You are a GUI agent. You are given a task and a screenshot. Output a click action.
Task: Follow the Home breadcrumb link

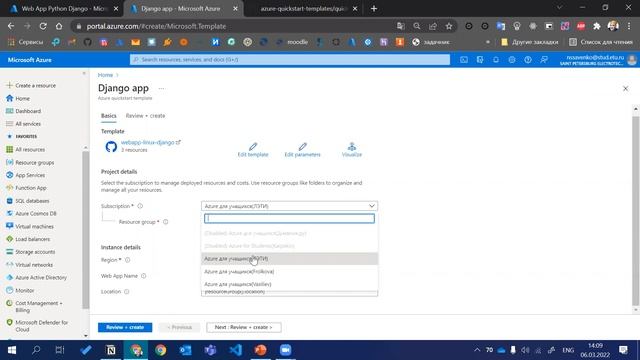pyautogui.click(x=105, y=75)
